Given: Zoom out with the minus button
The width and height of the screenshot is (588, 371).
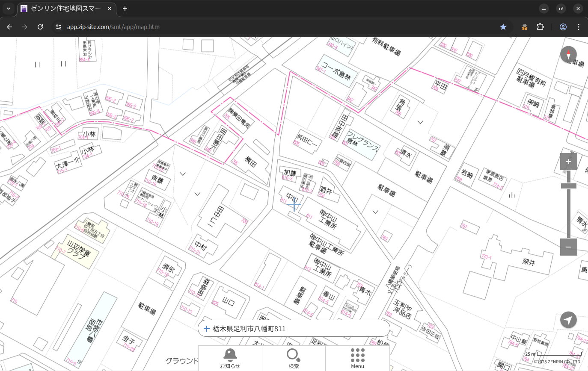Looking at the screenshot, I should tap(568, 247).
